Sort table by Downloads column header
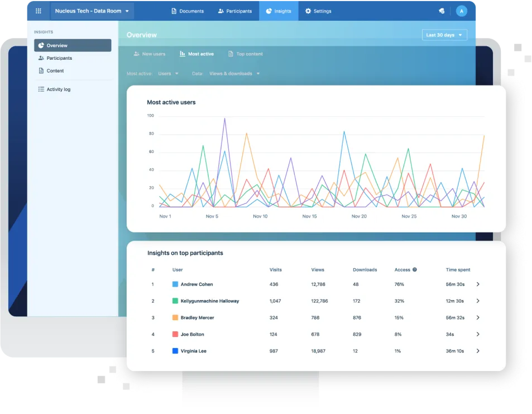 coord(365,270)
